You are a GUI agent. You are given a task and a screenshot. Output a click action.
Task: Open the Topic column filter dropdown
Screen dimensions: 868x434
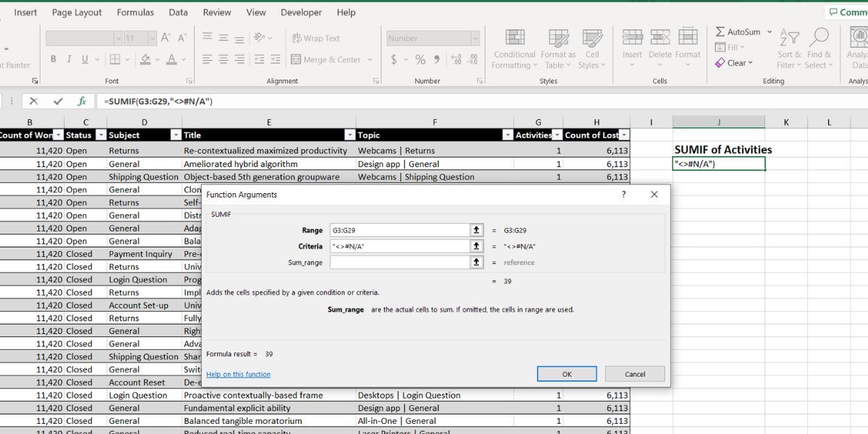point(507,135)
